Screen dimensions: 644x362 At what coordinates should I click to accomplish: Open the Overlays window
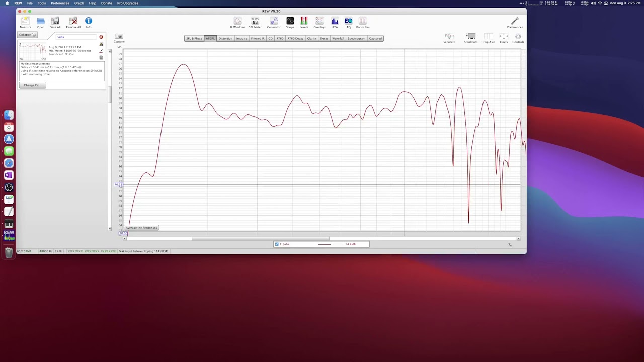pos(319,21)
